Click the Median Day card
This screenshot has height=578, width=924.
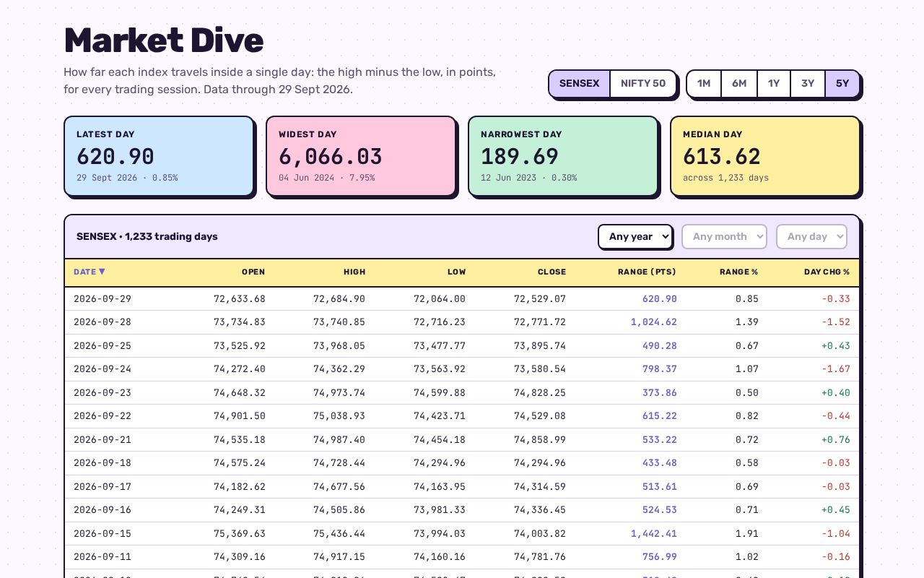point(765,155)
